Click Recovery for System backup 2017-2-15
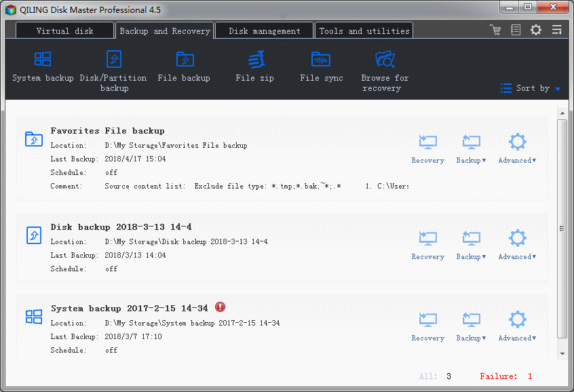574x392 pixels. pyautogui.click(x=427, y=326)
